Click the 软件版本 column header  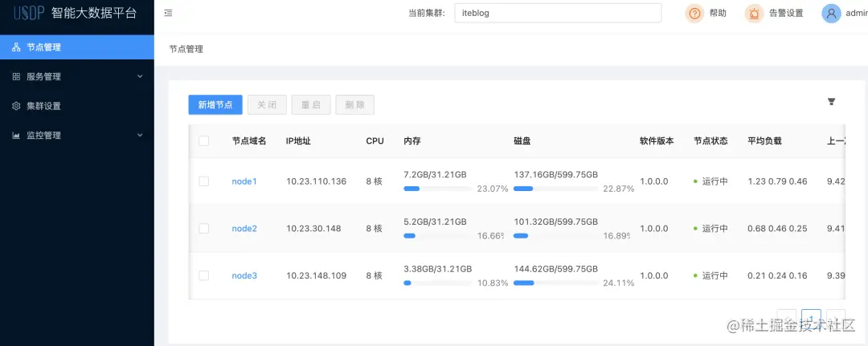[x=657, y=141]
